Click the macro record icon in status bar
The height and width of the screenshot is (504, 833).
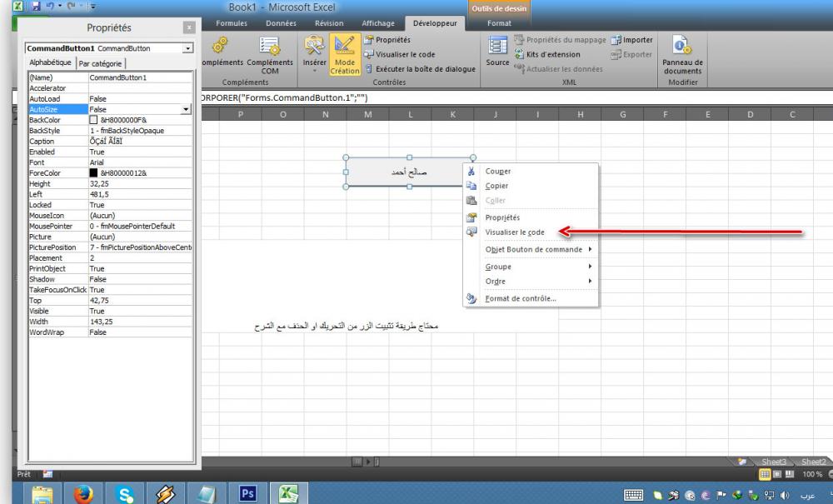47,474
